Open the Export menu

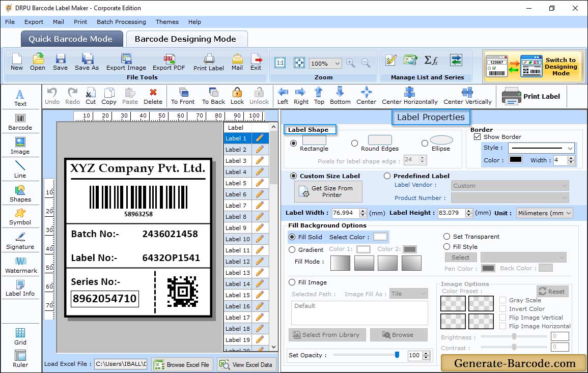[x=34, y=22]
